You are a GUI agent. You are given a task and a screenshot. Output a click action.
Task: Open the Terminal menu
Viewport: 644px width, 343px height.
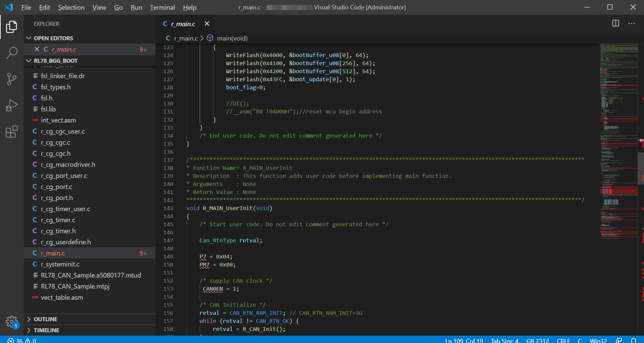[162, 7]
